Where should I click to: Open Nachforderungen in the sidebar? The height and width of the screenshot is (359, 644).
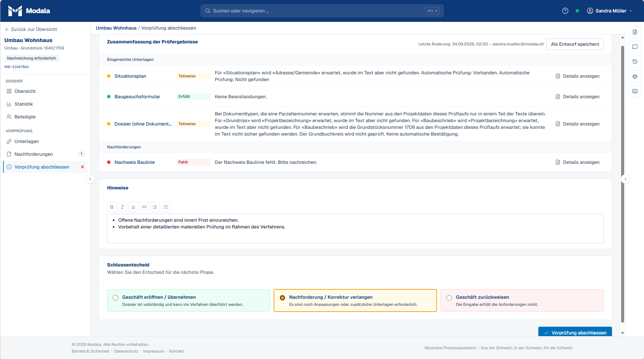tap(45, 154)
